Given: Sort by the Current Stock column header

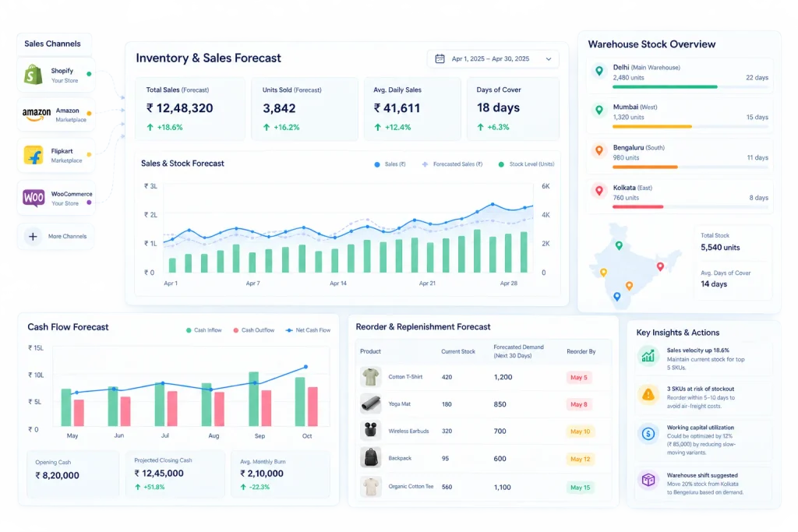Looking at the screenshot, I should [458, 351].
